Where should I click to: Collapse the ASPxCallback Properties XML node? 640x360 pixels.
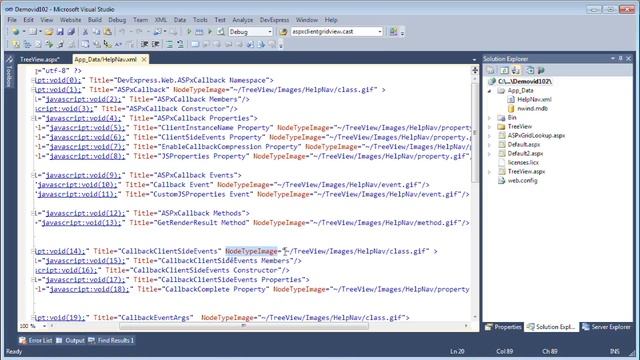[x=33, y=118]
